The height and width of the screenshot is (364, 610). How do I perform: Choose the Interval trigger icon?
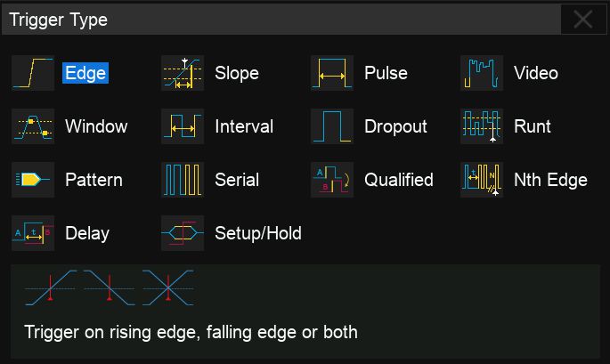tap(183, 126)
